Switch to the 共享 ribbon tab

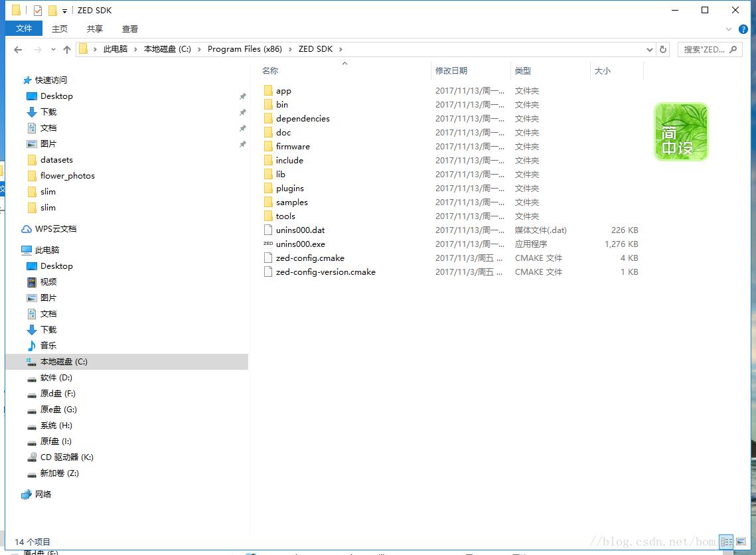click(95, 29)
